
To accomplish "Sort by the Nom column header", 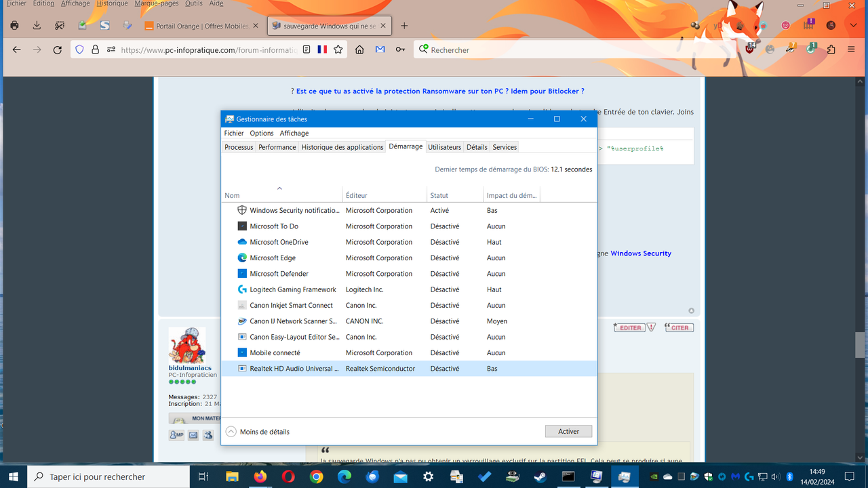I will [281, 195].
